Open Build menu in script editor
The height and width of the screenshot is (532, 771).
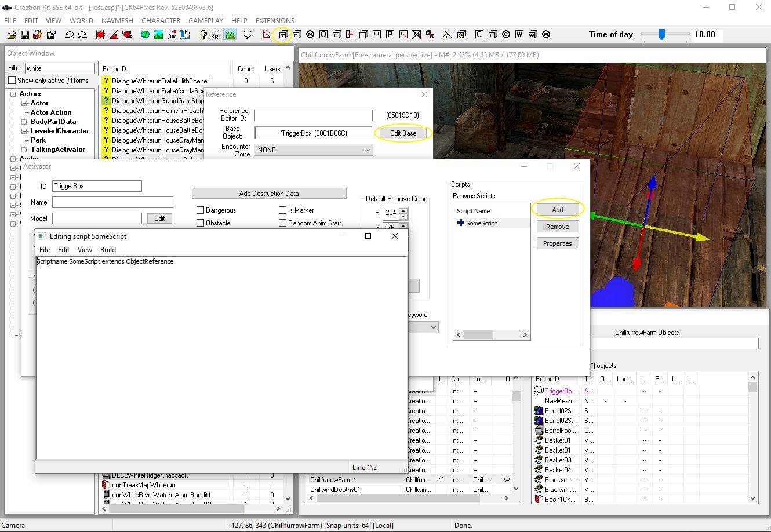[x=108, y=250]
